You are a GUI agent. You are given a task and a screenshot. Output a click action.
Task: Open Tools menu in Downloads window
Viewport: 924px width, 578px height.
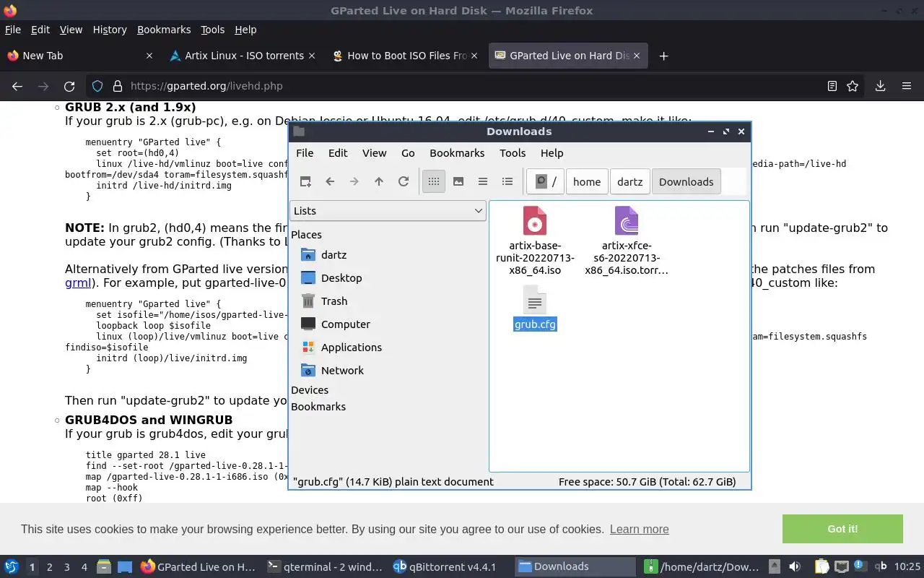513,152
